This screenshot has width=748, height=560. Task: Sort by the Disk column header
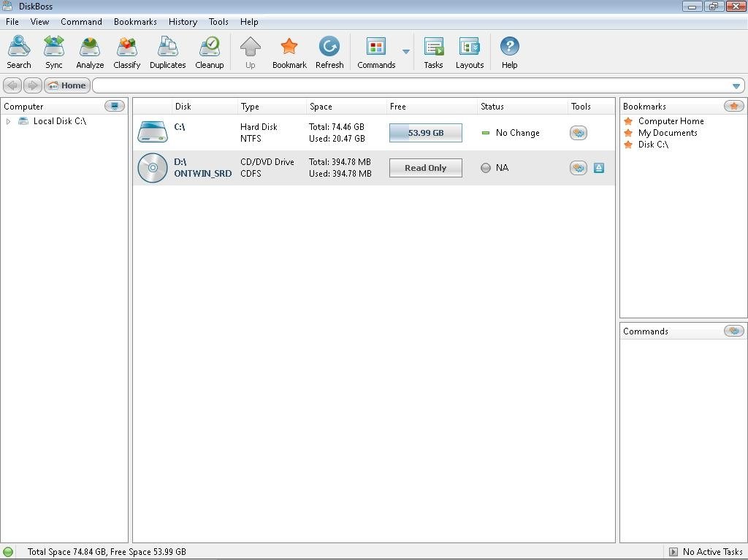coord(205,107)
